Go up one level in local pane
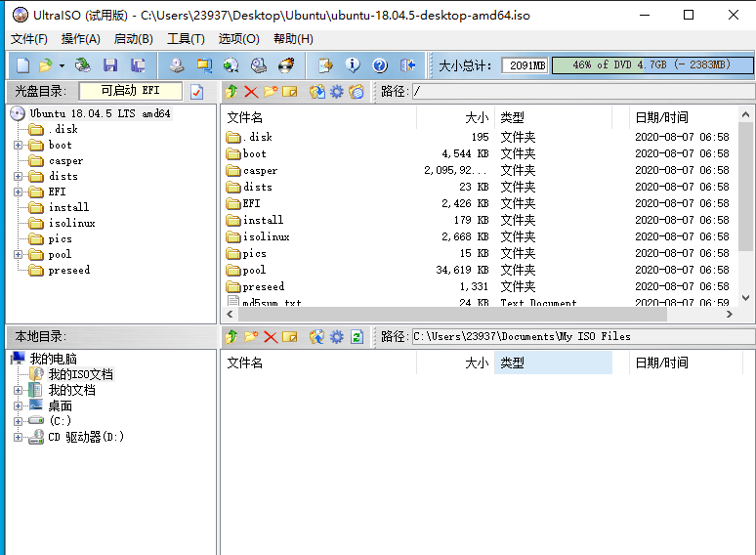This screenshot has height=555, width=756. click(231, 336)
